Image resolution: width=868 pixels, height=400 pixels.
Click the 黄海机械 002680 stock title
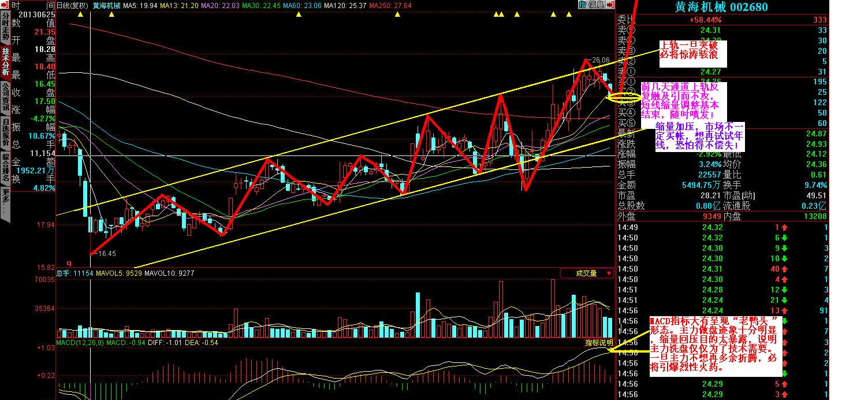click(722, 7)
